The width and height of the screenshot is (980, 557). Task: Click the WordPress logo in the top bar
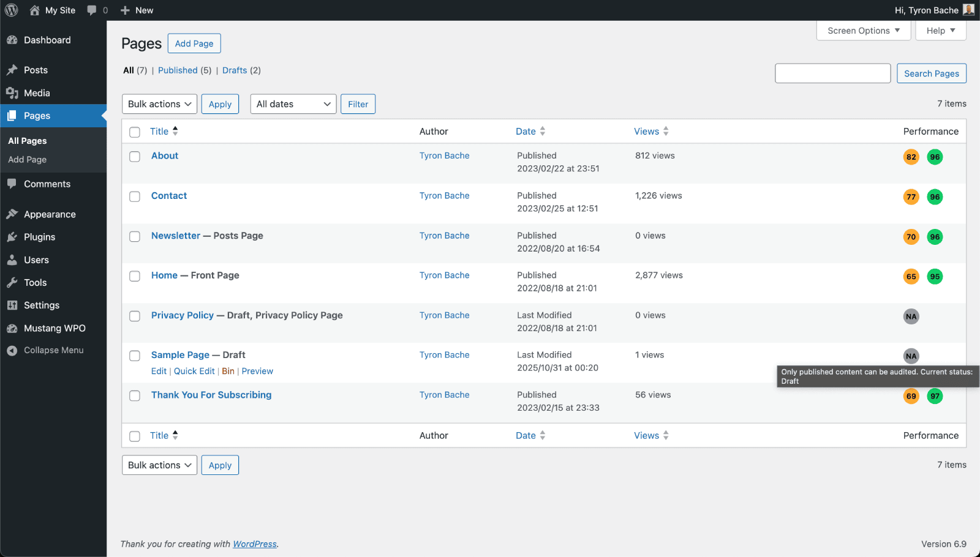[11, 10]
